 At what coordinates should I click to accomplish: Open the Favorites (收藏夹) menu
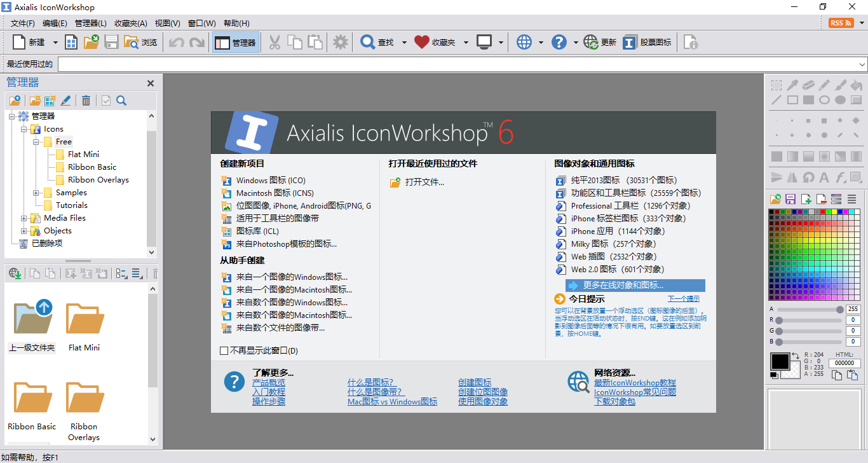click(x=131, y=24)
